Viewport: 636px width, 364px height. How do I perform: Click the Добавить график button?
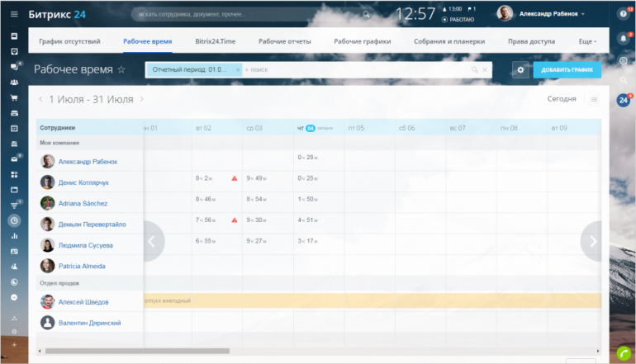(567, 70)
